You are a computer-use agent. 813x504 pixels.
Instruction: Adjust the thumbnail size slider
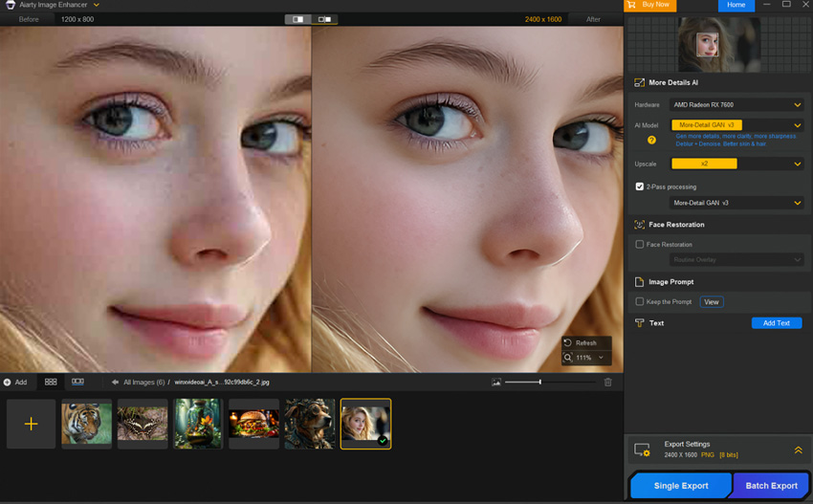[539, 382]
